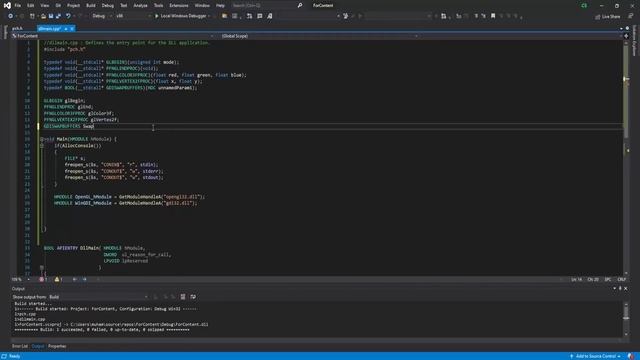Open the Extensions menu
The height and width of the screenshot is (360, 640).
(x=179, y=6)
